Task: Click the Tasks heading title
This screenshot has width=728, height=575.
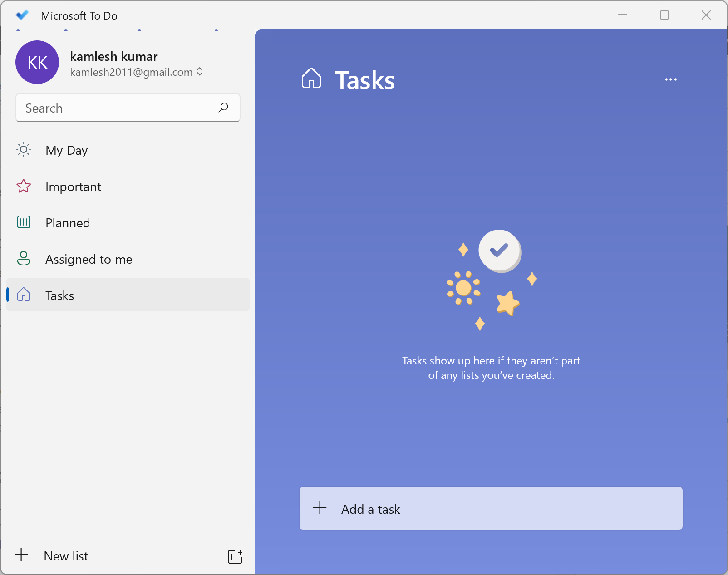Action: 365,80
